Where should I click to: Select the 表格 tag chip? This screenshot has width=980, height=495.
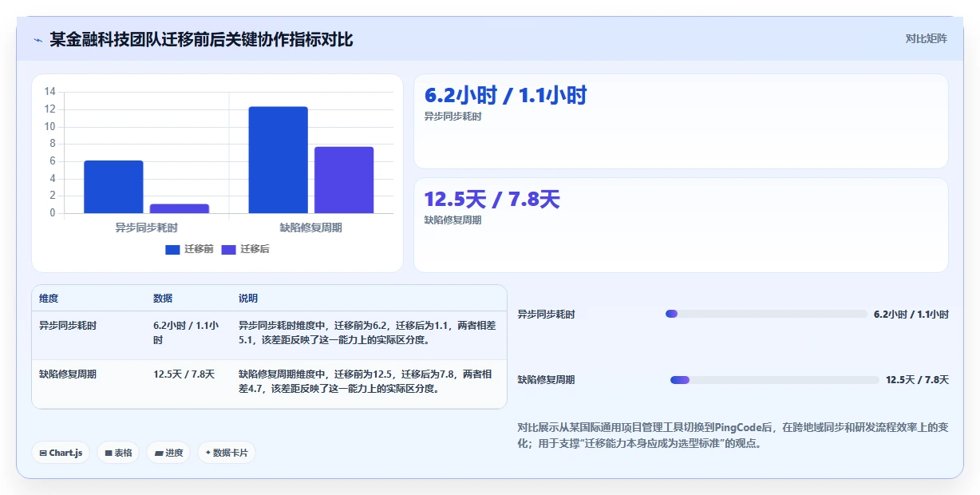tap(118, 453)
